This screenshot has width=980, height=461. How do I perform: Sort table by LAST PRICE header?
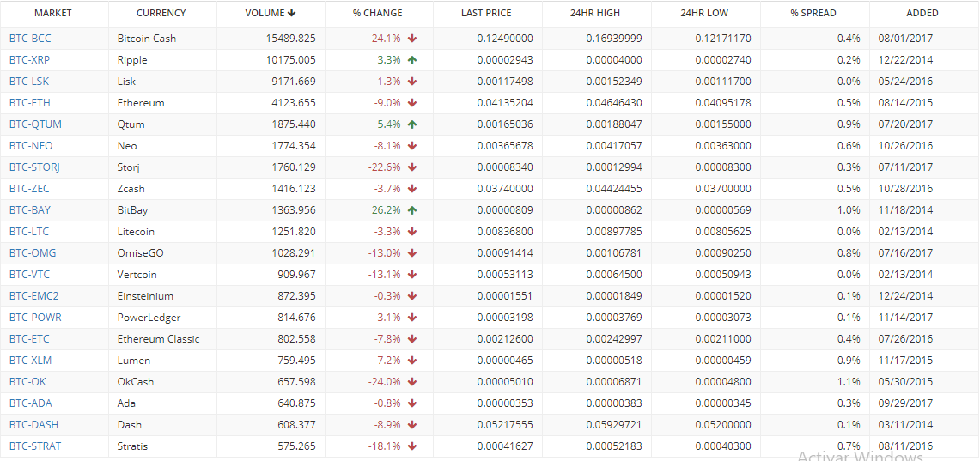coord(486,13)
